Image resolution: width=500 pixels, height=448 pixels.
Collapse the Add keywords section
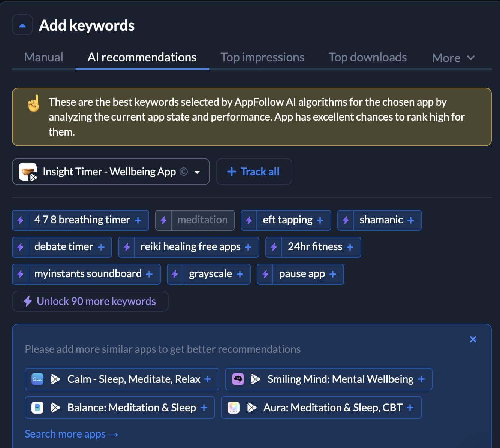[x=22, y=25]
